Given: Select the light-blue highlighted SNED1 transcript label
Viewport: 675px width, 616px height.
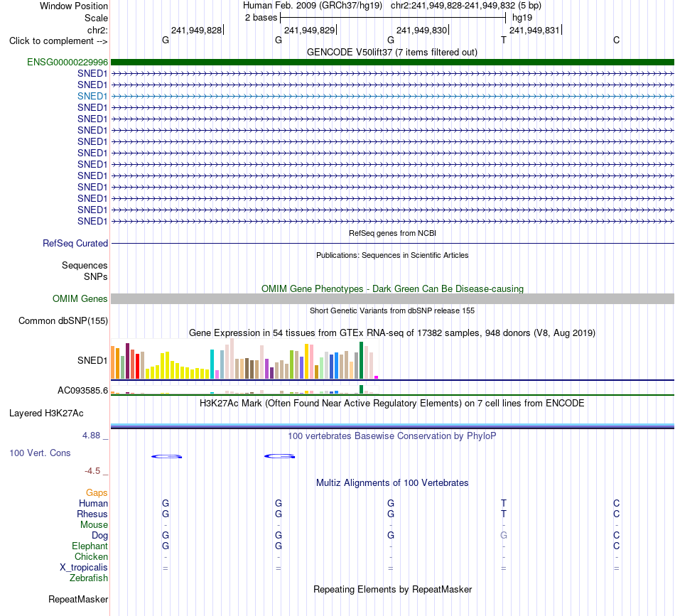Looking at the screenshot, I should [x=92, y=96].
